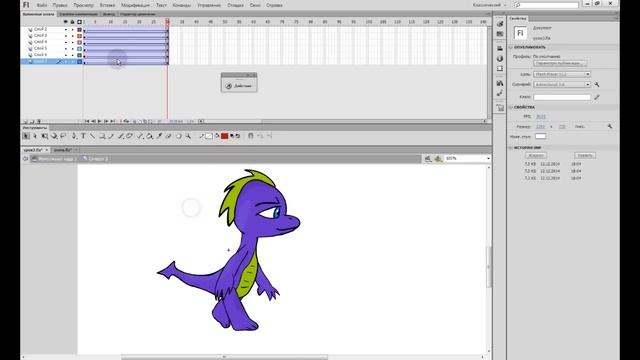
Task: Collapse the СВОЙСТВА section
Action: pos(511,107)
